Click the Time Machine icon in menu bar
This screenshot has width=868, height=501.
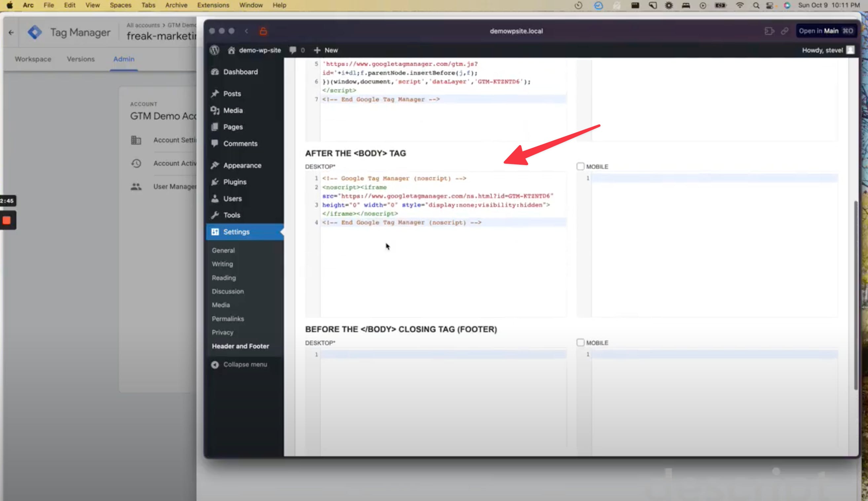[x=578, y=5]
